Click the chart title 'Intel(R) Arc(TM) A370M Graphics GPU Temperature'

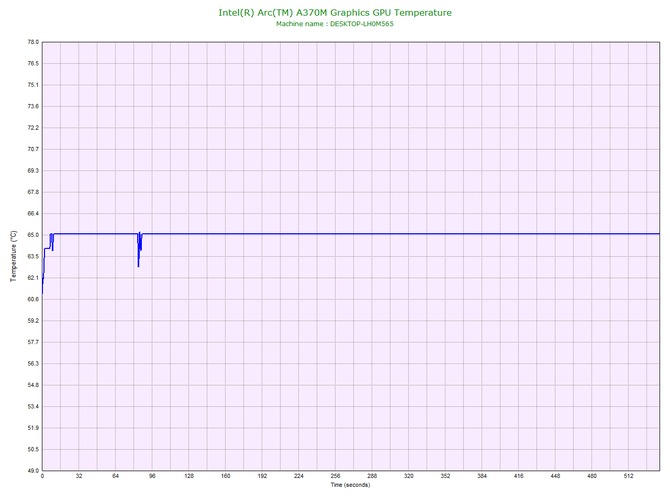[335, 12]
